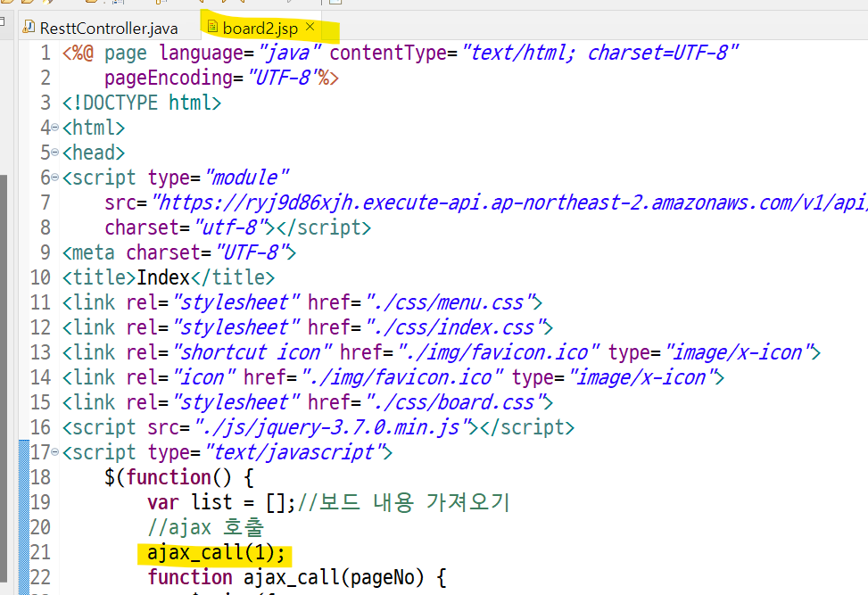Click the highlighted ajax_call(1); statement
The width and height of the screenshot is (868, 595).
(216, 552)
